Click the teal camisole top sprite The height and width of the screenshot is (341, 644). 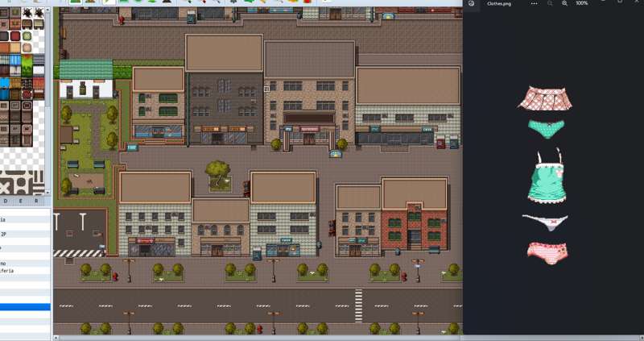coord(544,178)
